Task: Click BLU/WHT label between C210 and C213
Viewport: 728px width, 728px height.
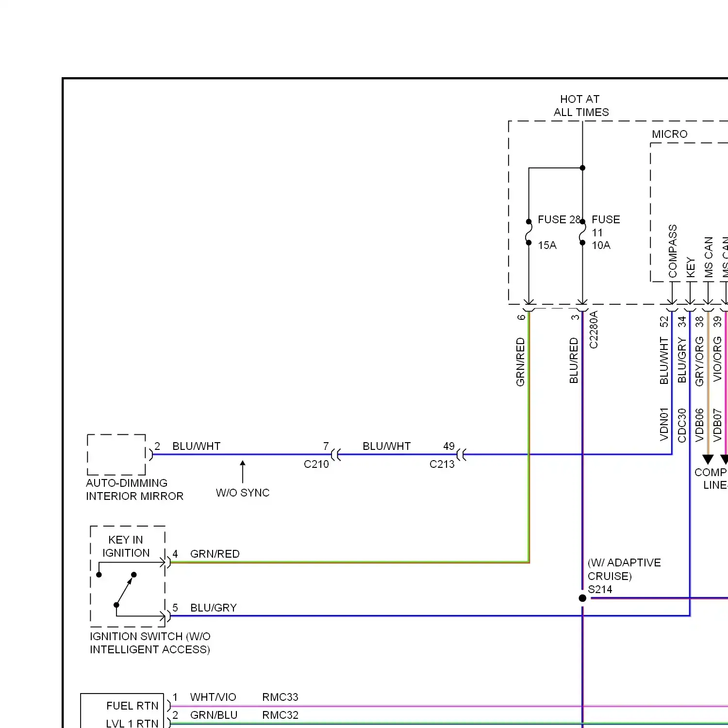Action: (x=386, y=446)
